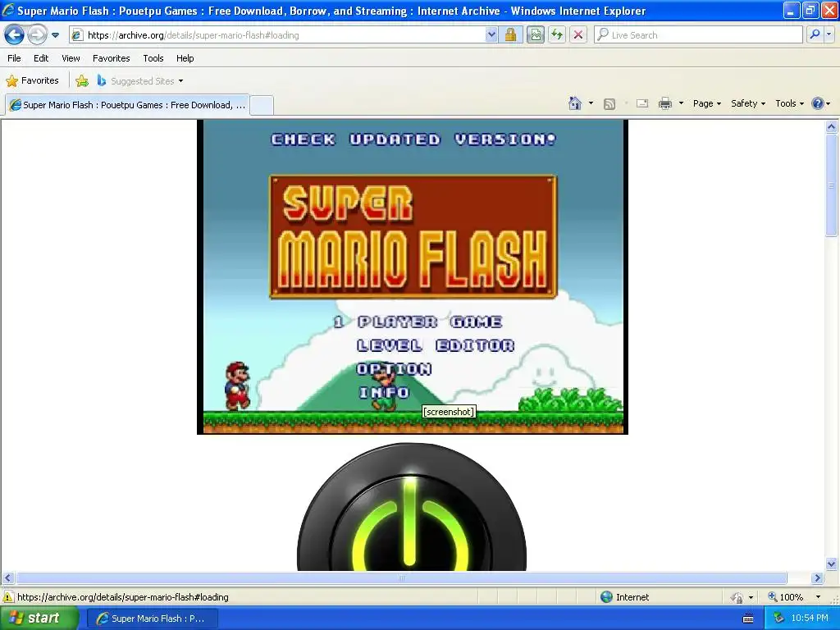Click the browser Forward arrow button
Screen dimensions: 840x630
(37, 35)
